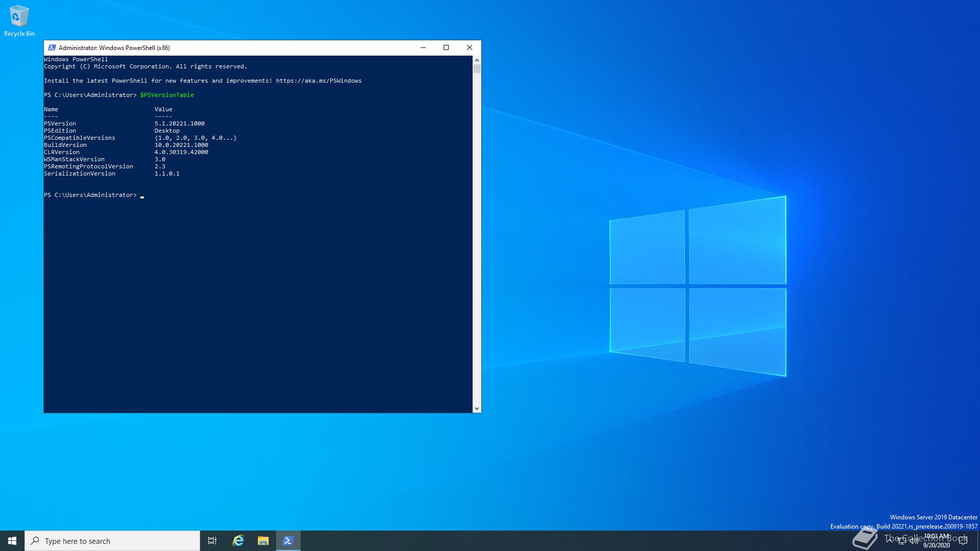Image resolution: width=980 pixels, height=551 pixels.
Task: Click the PSCompatibleVersions value {1.0, 2.0, 3.0, 4.0...}
Action: coord(195,138)
